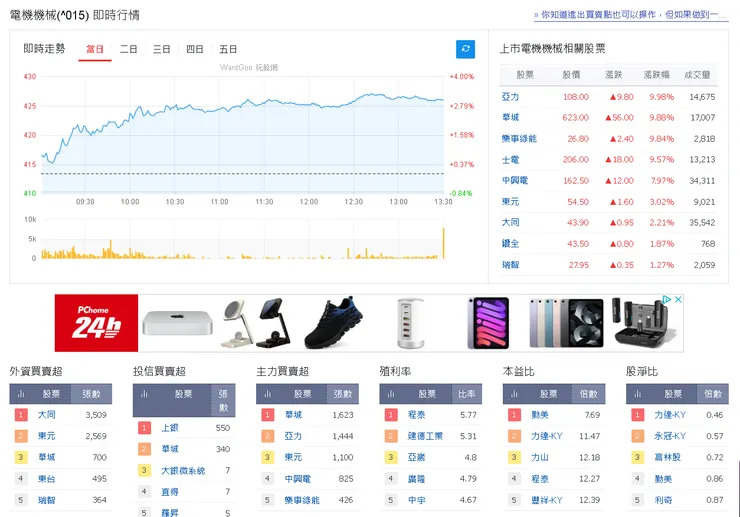
Task: Switch chart to 五日 tab
Action: coord(228,49)
